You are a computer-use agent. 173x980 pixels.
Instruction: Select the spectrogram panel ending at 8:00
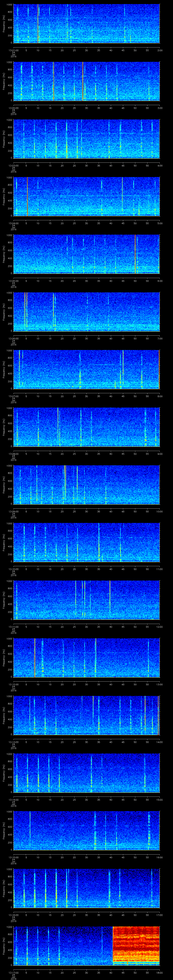tap(86, 370)
